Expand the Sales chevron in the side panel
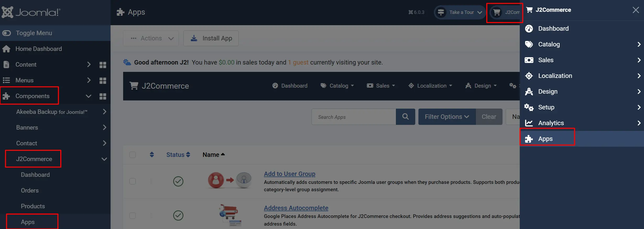Viewport: 644px width, 229px height. (x=639, y=60)
